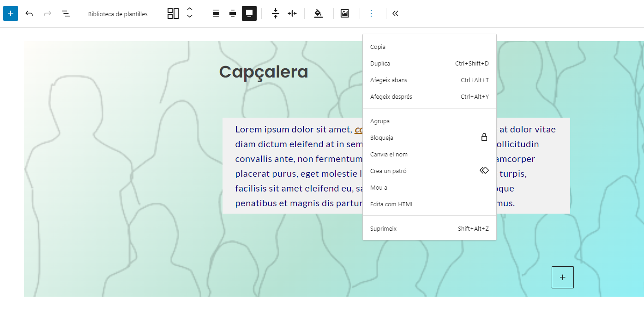Select the first alignment button after move arrows
Viewport: 644px width, 329px height.
[x=216, y=13]
